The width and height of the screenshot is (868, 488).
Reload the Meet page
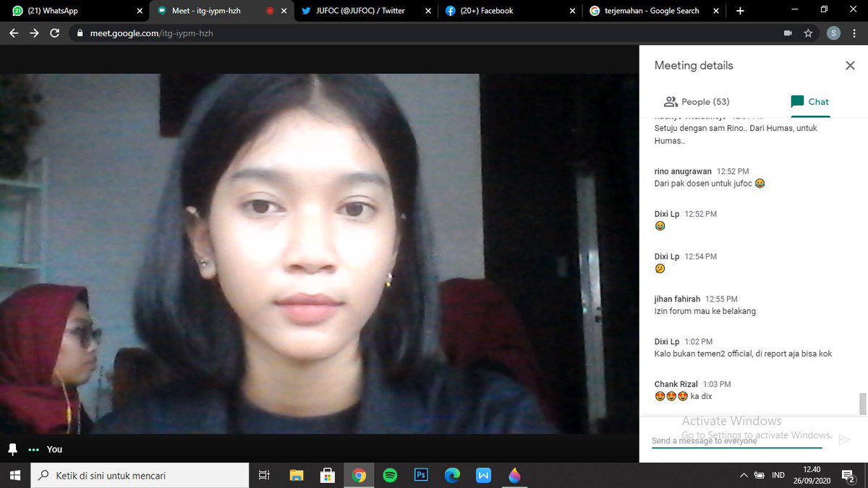click(55, 33)
